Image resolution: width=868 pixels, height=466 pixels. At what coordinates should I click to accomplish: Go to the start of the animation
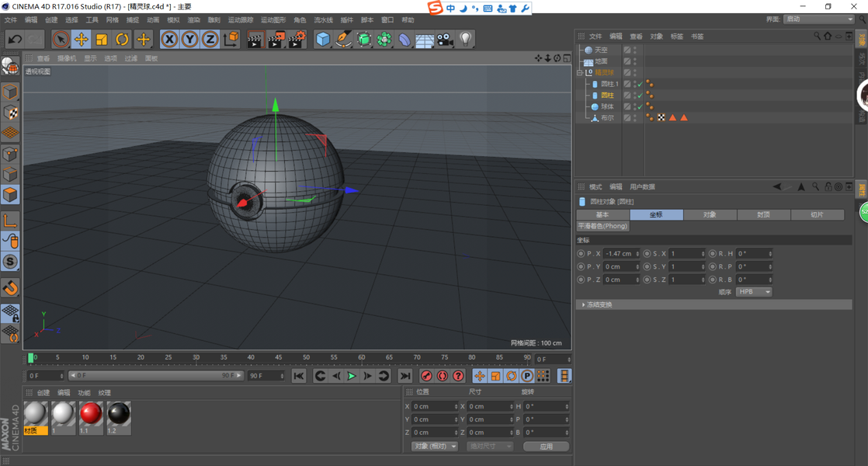coord(299,377)
